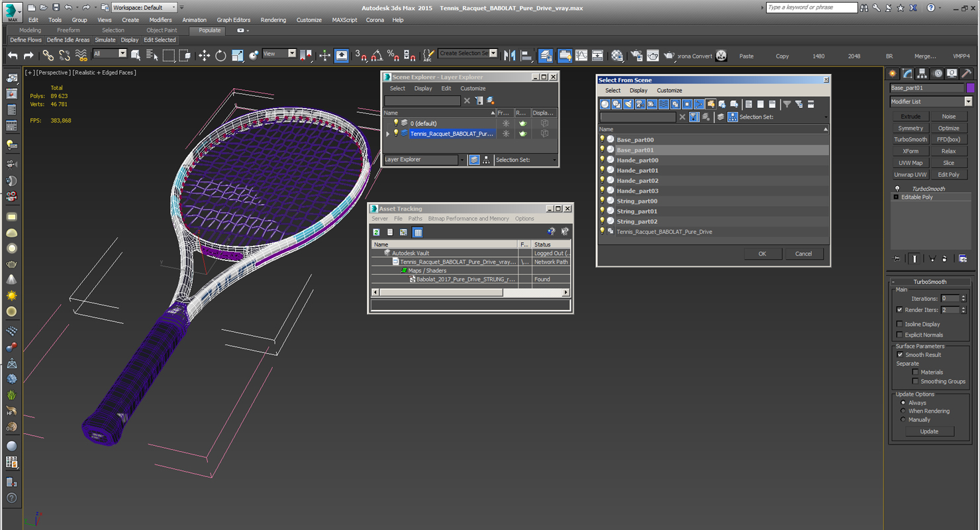
Task: Click the Undo arrow in main toolbar
Action: (x=13, y=56)
